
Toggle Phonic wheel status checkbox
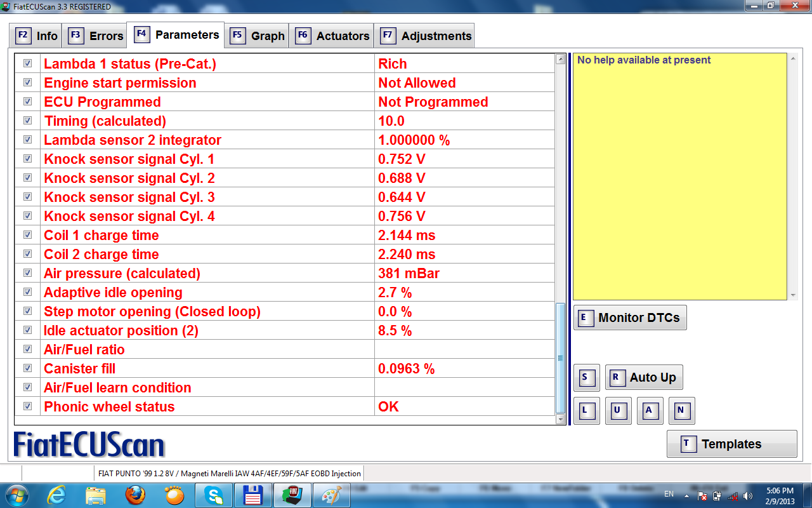(27, 406)
